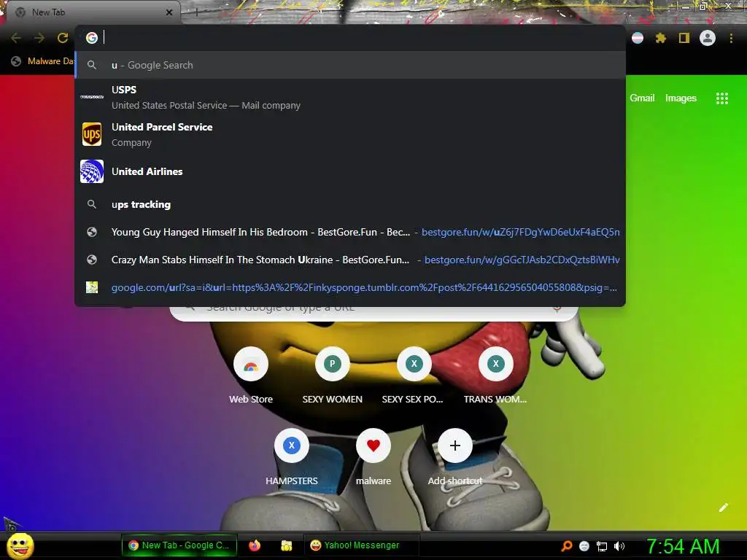Viewport: 747px width, 560px height.
Task: Open the folder icon on the taskbar
Action: pyautogui.click(x=286, y=545)
